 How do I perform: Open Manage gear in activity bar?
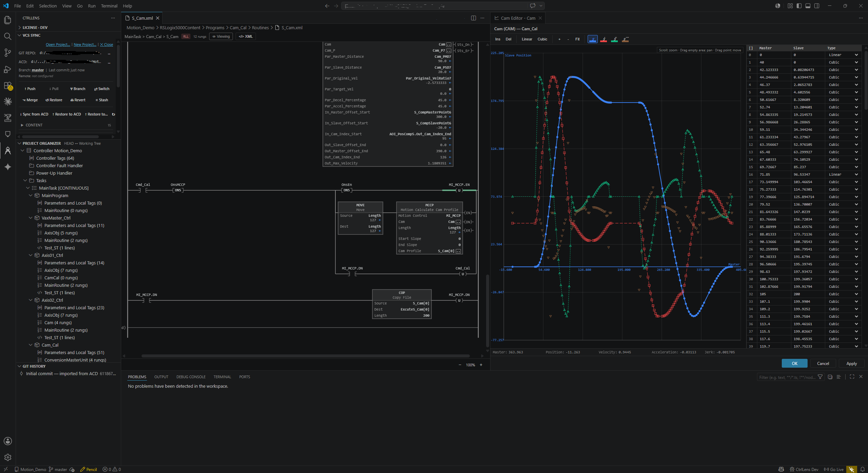point(7,457)
